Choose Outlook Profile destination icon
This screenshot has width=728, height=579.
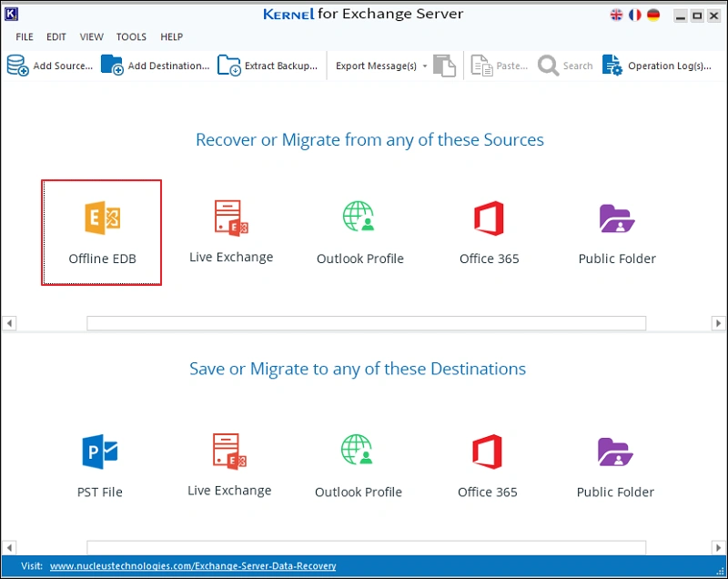(357, 450)
